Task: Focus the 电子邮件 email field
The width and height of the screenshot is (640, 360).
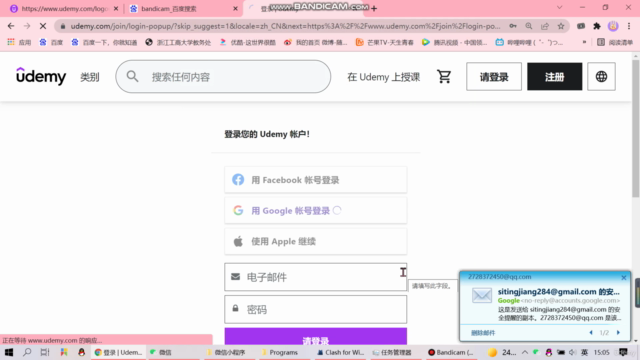Action: (x=316, y=277)
